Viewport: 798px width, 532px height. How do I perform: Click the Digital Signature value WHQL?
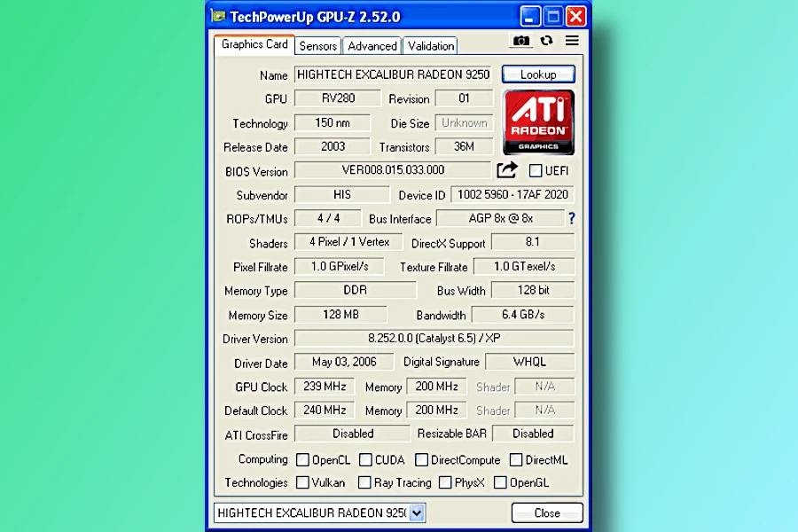pos(530,362)
